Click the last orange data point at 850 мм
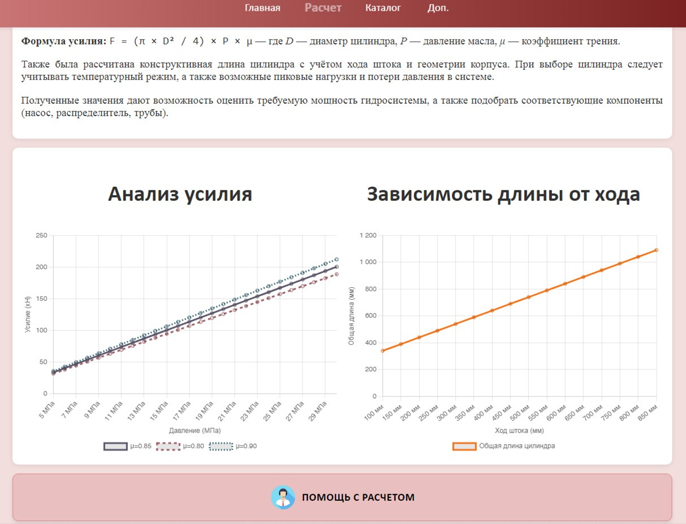Screen dimensions: 686x524 [x=656, y=250]
